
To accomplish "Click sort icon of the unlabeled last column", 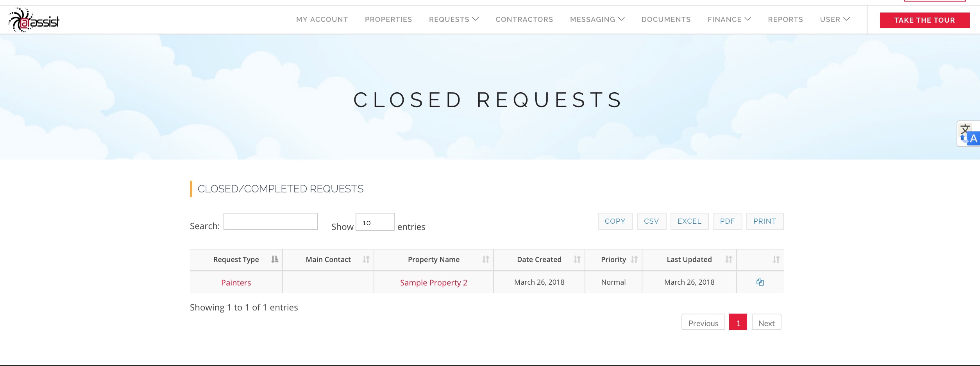I will click(x=776, y=259).
